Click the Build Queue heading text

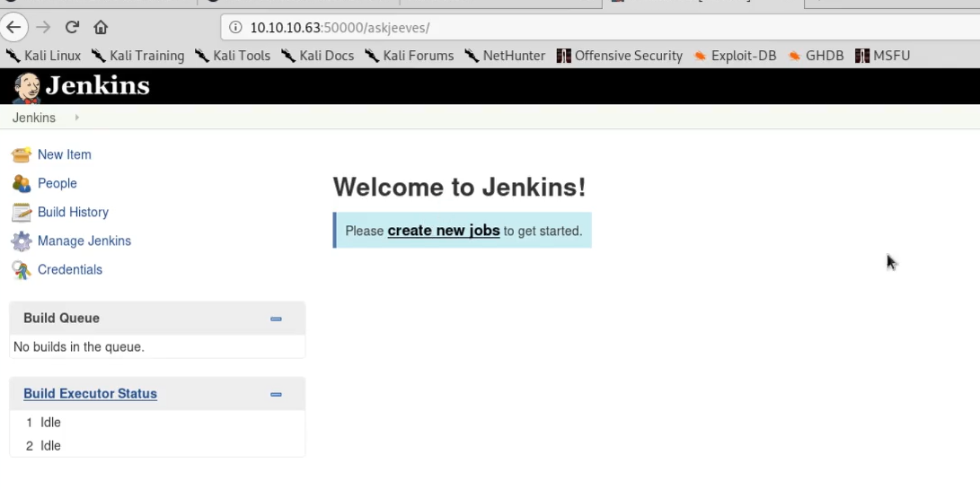coord(61,319)
